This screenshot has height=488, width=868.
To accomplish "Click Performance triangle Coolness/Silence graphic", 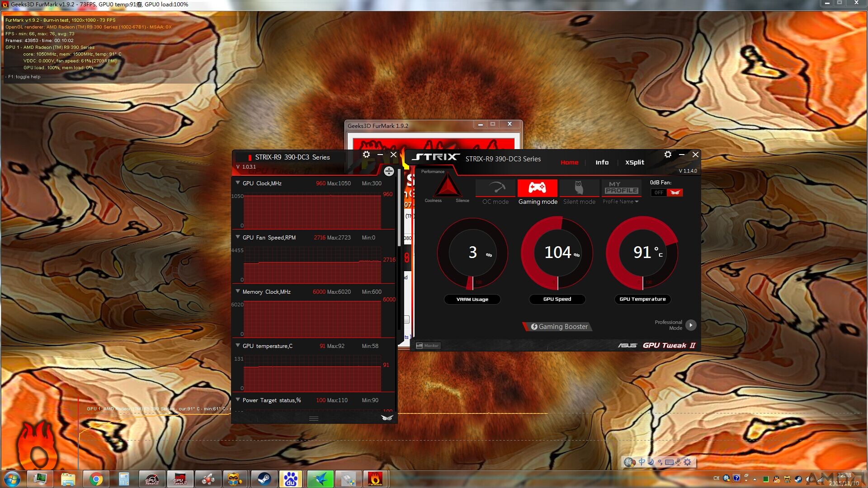I will point(447,186).
